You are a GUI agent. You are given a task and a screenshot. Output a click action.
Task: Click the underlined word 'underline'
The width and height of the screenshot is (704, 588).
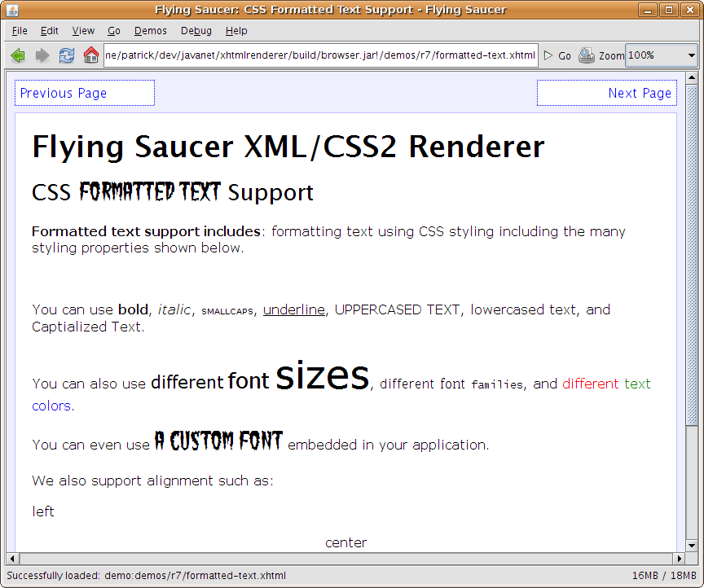coord(293,309)
